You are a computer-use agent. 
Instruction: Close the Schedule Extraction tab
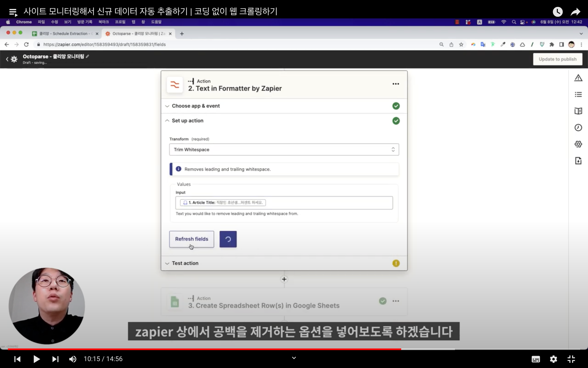97,34
